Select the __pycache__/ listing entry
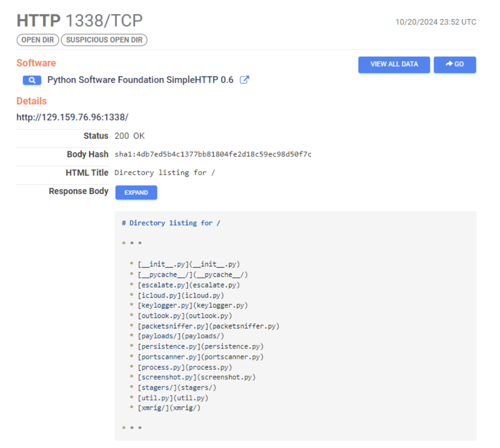This screenshot has height=448, width=500. click(166, 274)
